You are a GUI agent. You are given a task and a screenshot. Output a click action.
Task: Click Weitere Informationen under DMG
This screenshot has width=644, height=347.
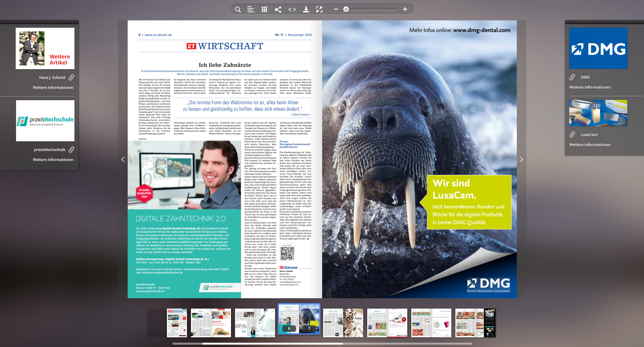(x=590, y=87)
